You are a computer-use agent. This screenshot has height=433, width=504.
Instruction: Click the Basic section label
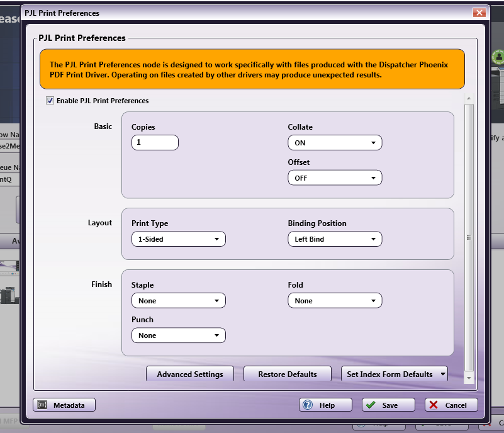pyautogui.click(x=103, y=127)
